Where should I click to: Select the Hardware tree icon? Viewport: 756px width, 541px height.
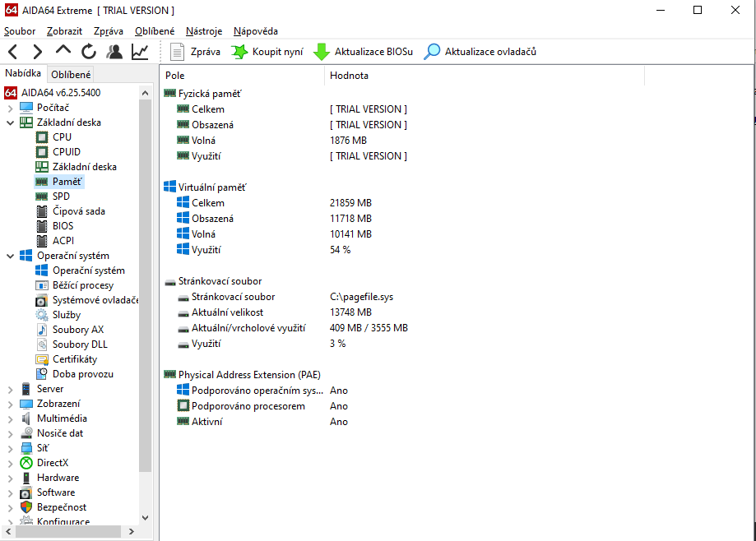click(x=26, y=478)
